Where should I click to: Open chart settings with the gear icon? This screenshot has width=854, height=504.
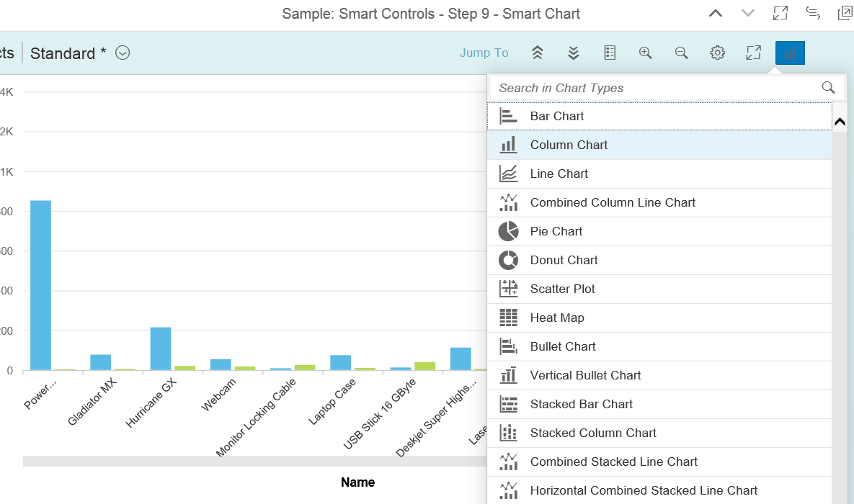(717, 53)
